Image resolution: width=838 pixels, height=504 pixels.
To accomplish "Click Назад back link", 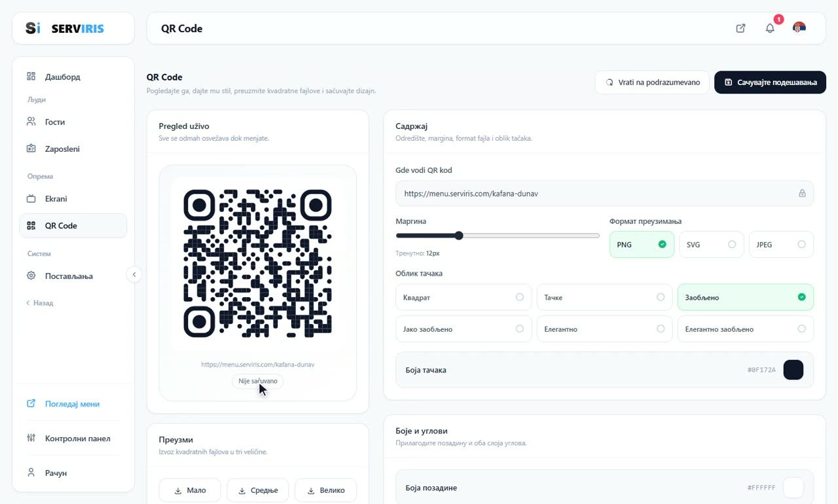I will [x=39, y=303].
